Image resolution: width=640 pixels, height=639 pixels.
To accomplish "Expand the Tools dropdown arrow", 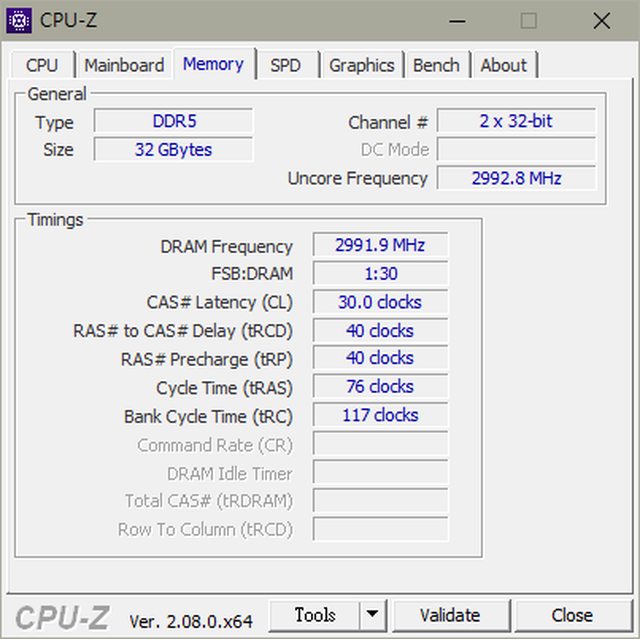I will pyautogui.click(x=372, y=615).
